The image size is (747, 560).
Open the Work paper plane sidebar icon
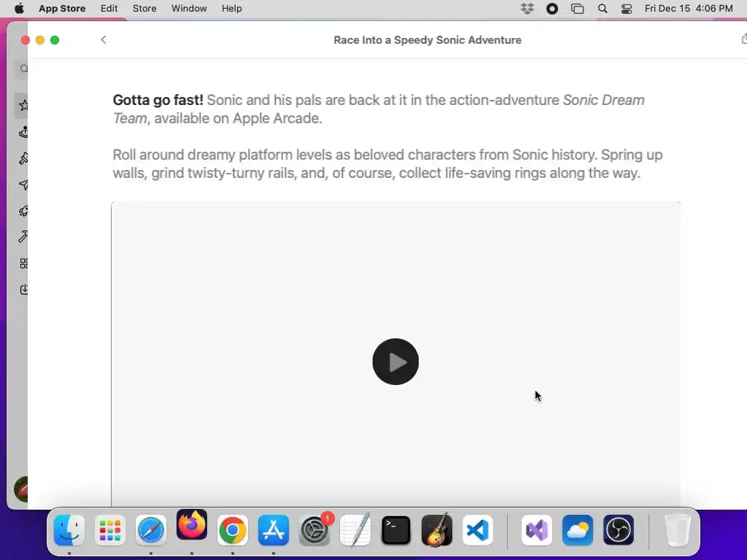tap(23, 184)
